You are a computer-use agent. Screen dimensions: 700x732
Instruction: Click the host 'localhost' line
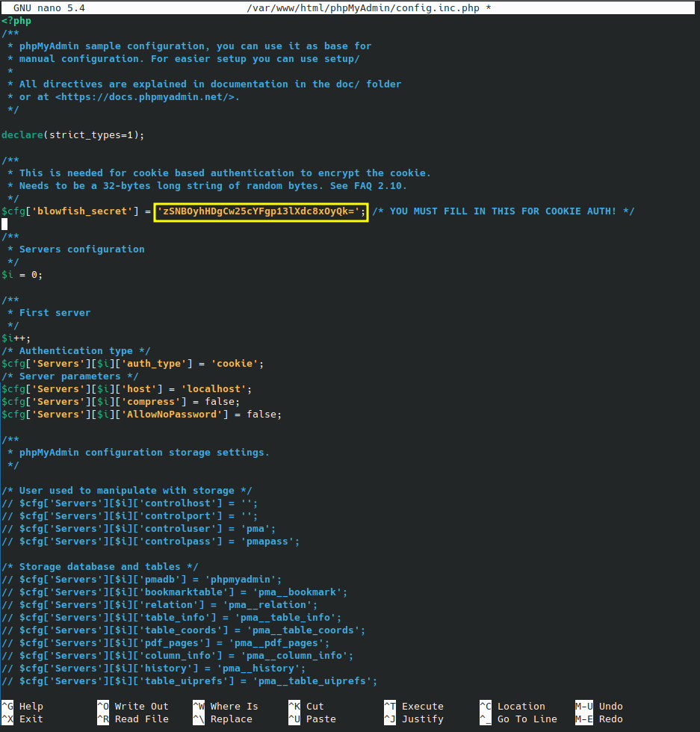[x=126, y=389]
